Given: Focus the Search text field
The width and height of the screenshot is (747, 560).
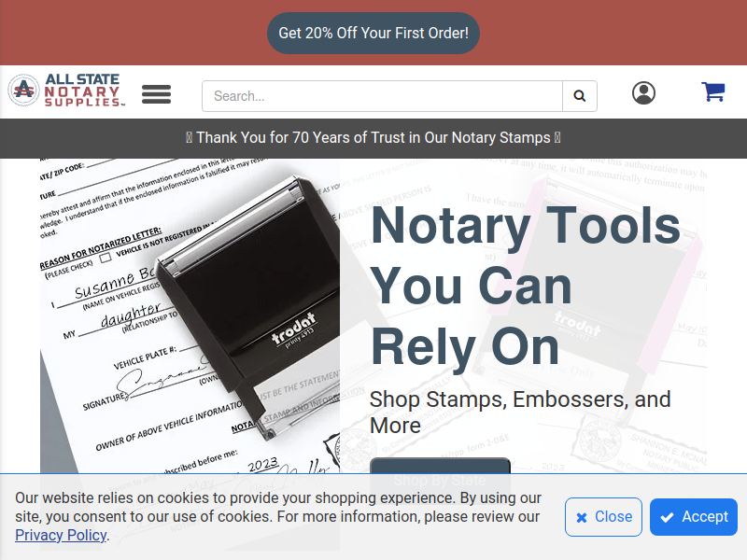Looking at the screenshot, I should 382,96.
